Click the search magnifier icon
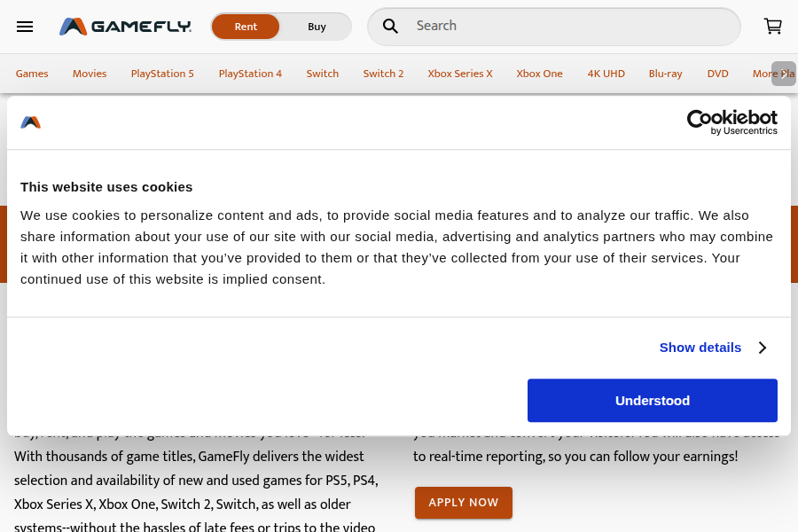 (x=390, y=27)
